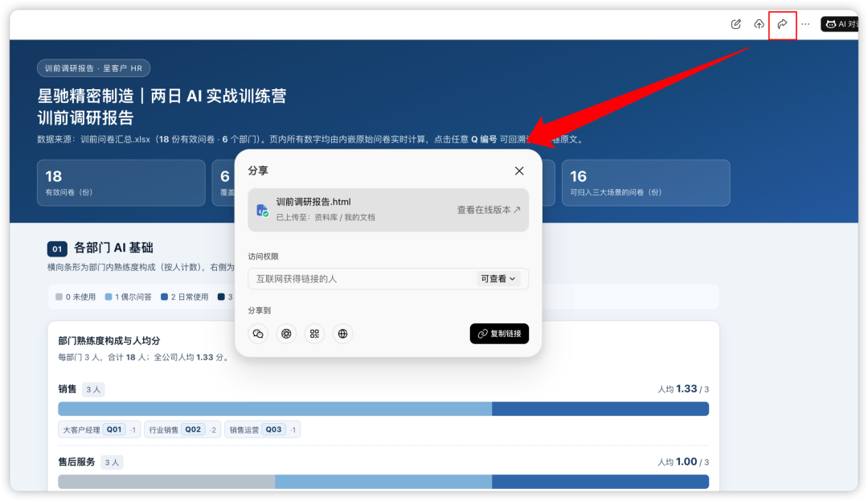868x501 pixels.
Task: Click the 大客户经理 Q01 tag
Action: tap(99, 429)
